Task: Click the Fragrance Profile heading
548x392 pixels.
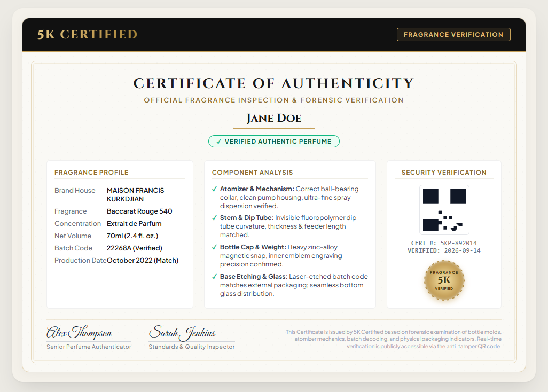Action: click(x=91, y=173)
